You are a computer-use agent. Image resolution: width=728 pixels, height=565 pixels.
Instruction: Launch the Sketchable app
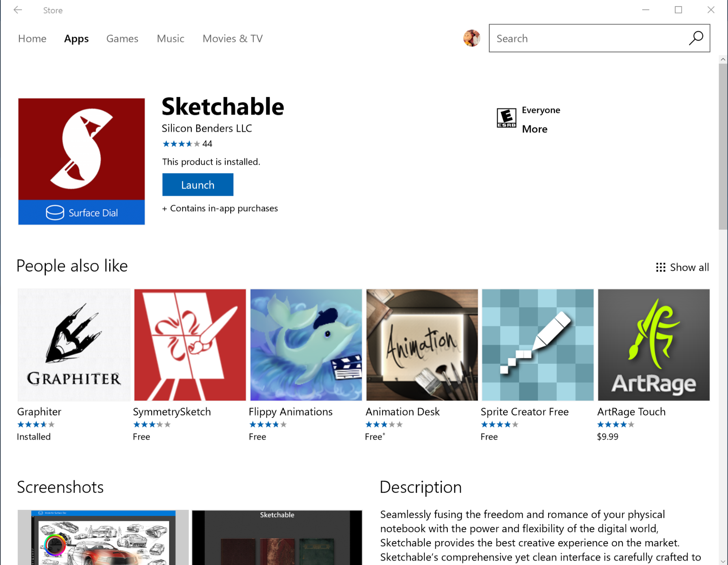coord(198,185)
